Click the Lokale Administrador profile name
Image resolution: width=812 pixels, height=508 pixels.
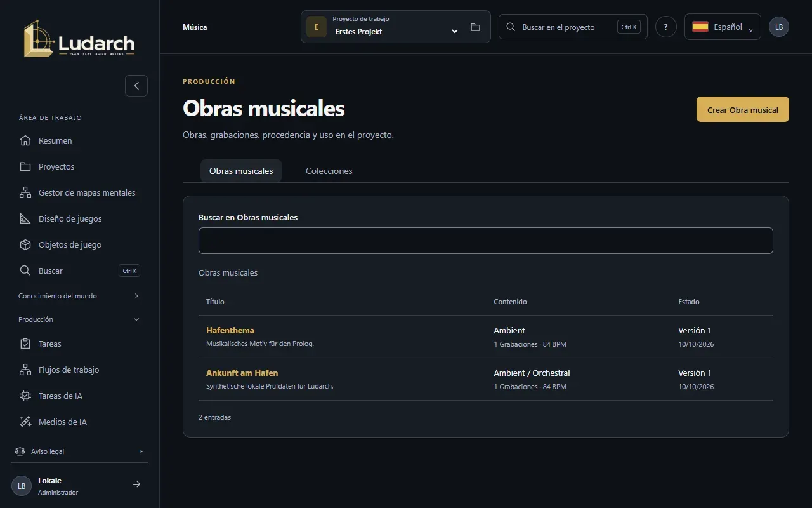pos(58,486)
